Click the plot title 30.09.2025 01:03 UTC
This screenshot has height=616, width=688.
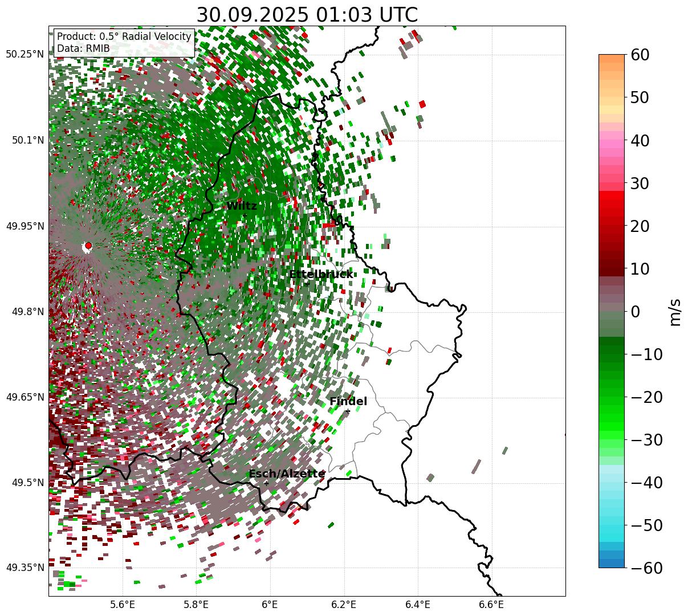pos(307,15)
